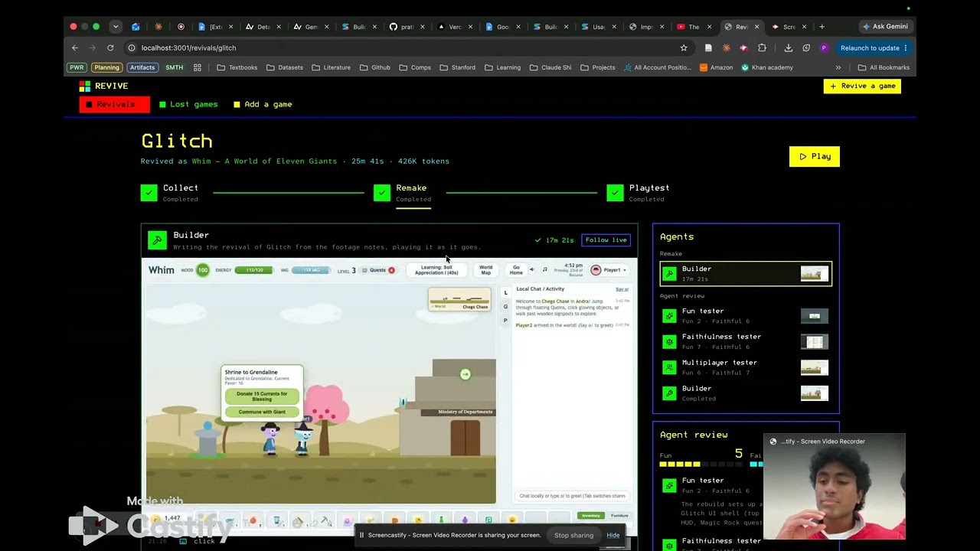Select the Fun tester agent icon
This screenshot has height=551, width=980.
point(669,315)
